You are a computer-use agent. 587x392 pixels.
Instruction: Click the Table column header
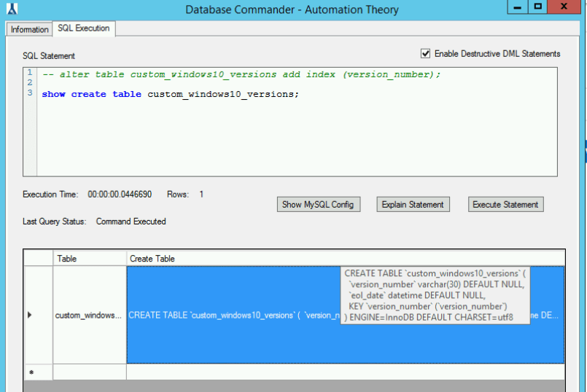(x=89, y=259)
